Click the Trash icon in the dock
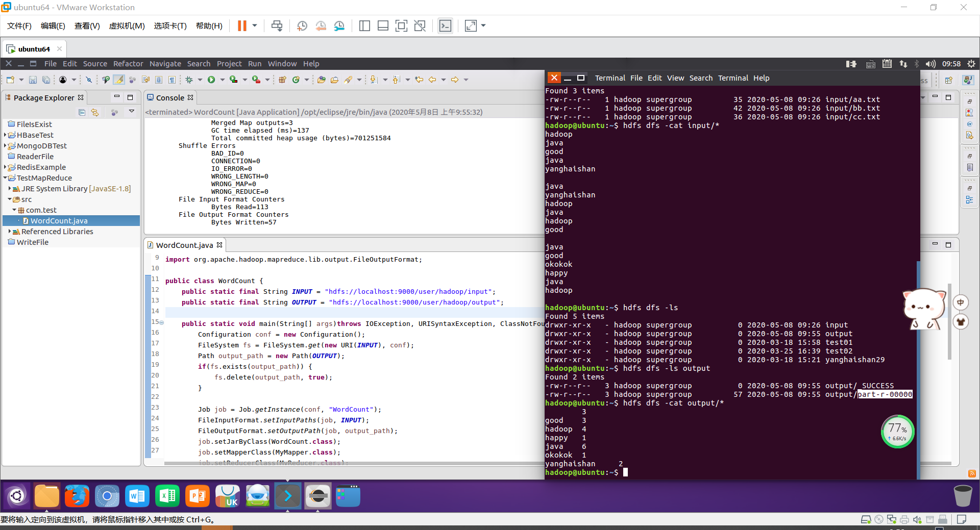980x530 pixels. click(x=963, y=495)
